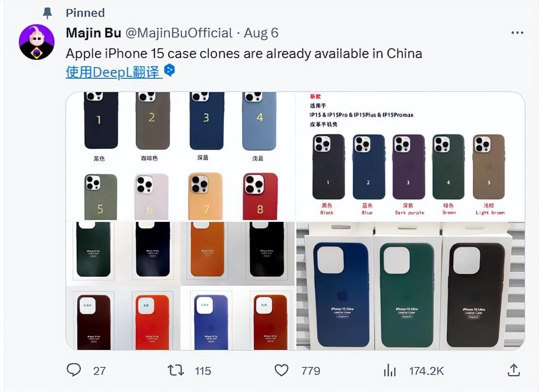Viewport: 539px width, 392px height.
Task: Click the Reply speech bubble icon
Action: (x=74, y=371)
